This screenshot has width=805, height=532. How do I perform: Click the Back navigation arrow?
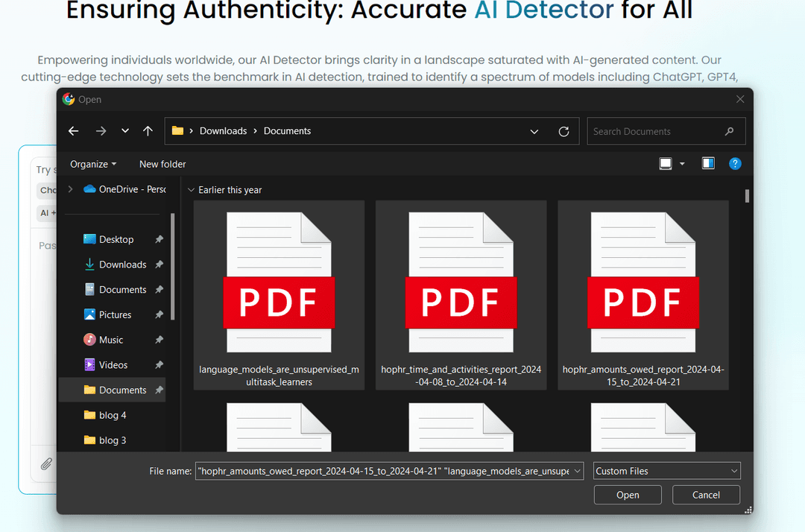(73, 131)
